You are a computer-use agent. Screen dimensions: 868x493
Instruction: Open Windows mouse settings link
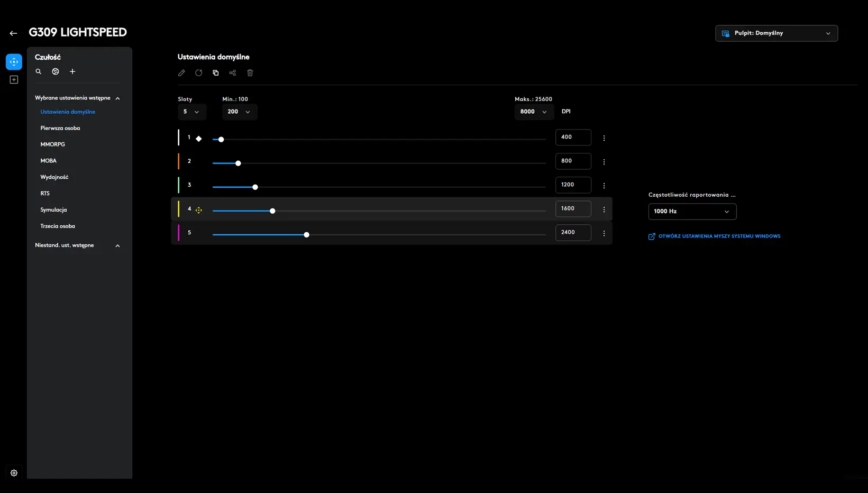click(x=719, y=236)
